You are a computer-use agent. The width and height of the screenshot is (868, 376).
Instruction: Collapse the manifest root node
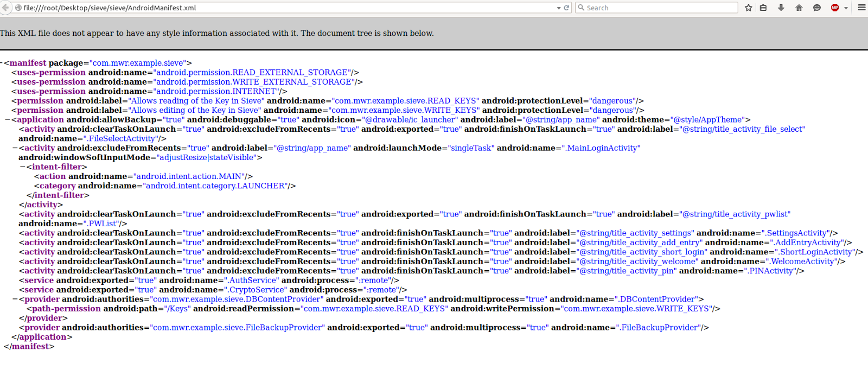point(2,63)
